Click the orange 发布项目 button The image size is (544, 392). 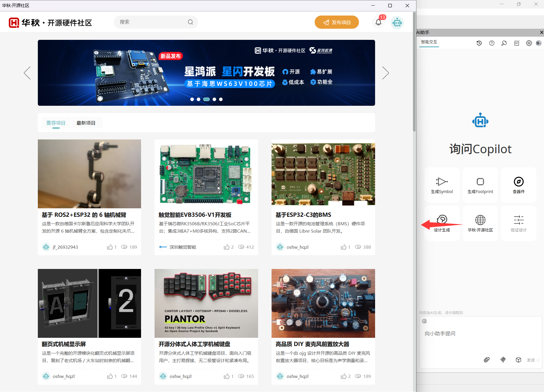[x=337, y=22]
